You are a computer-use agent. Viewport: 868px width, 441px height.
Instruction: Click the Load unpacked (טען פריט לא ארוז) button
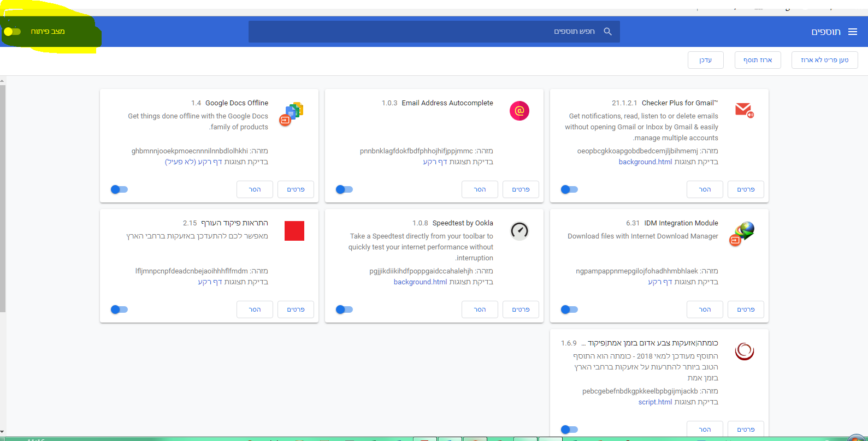coord(825,60)
